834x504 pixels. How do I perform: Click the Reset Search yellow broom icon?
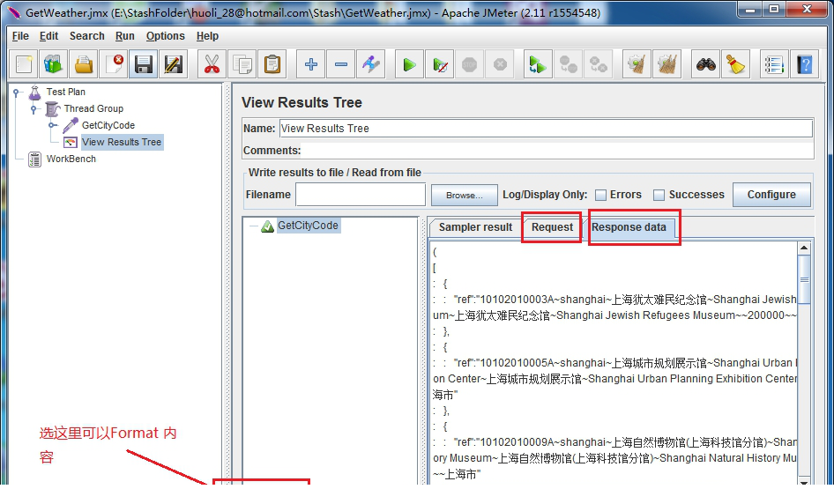click(736, 65)
